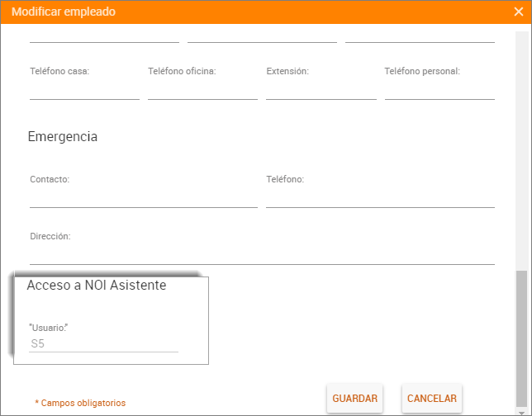This screenshot has height=416, width=532.
Task: Click the Campos obligatorios note
Action: coord(80,403)
